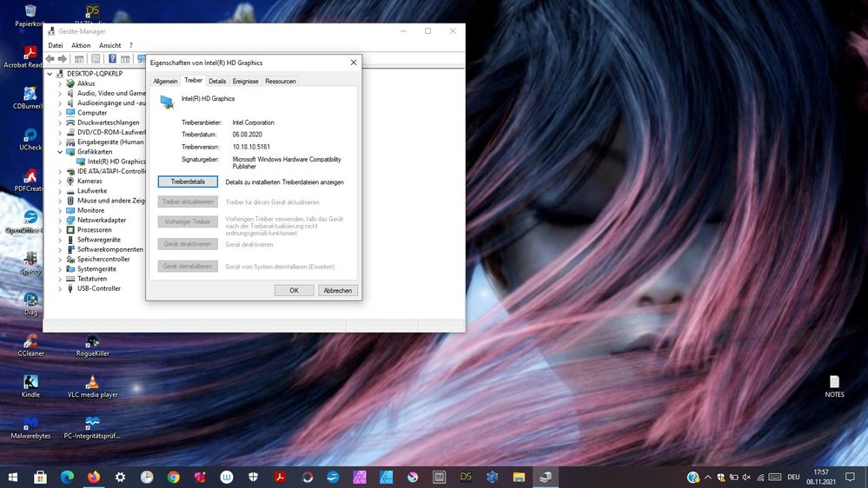Show hidden system tray icons chevron
The width and height of the screenshot is (868, 488).
pos(707,477)
